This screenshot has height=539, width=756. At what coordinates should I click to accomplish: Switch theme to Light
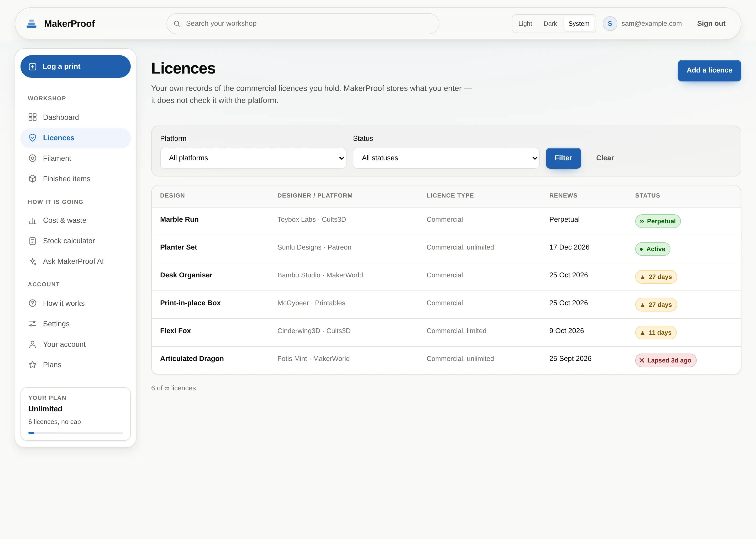tap(525, 24)
